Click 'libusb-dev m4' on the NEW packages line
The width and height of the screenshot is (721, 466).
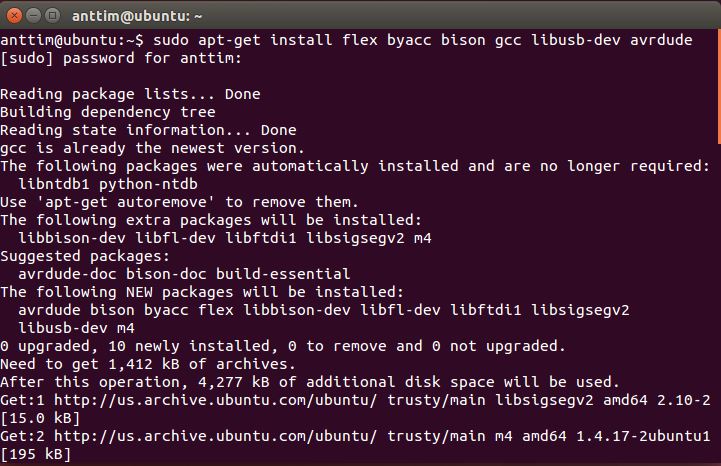[x=76, y=328]
